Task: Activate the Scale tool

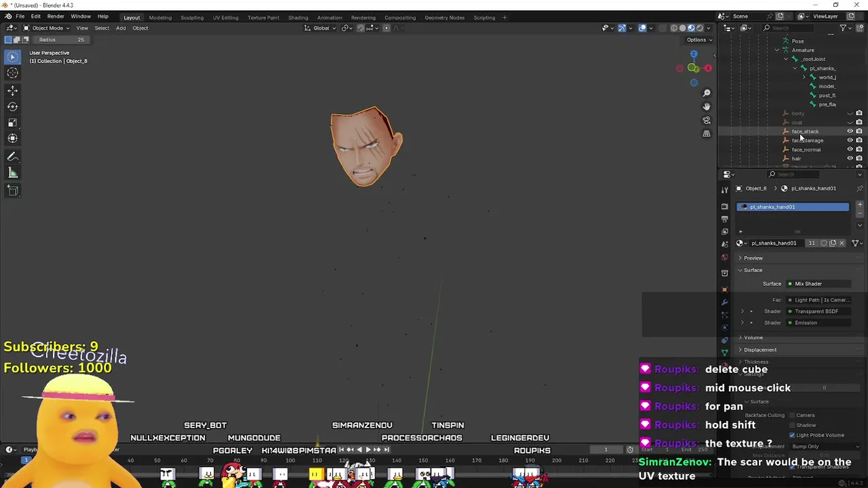Action: pos(12,123)
